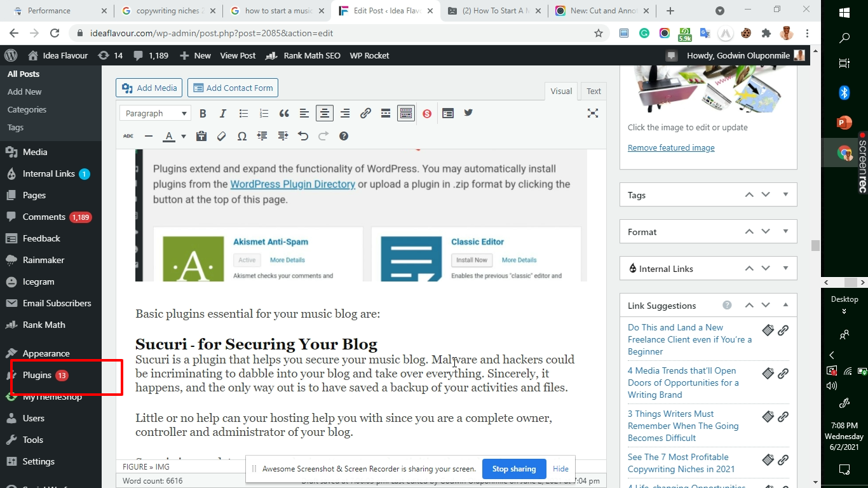Switch to the Visual editor tab

pos(561,91)
